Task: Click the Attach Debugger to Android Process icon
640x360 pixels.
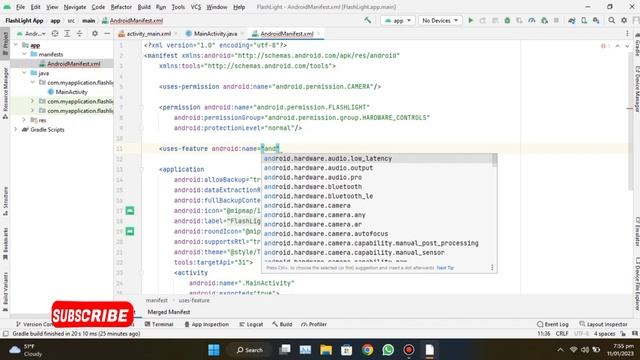Action: click(544, 20)
